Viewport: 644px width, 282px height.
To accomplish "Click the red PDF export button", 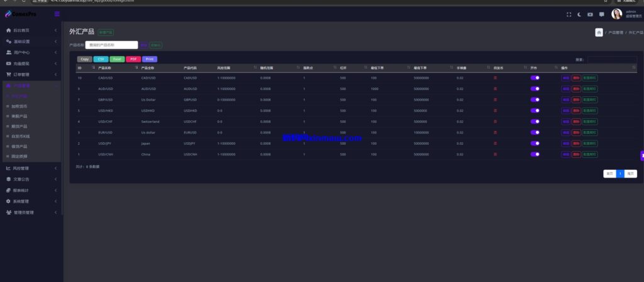I will pos(133,59).
